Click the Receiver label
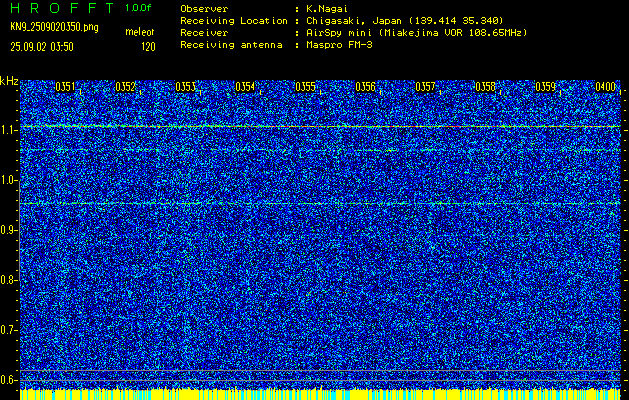Image resolution: width=629 pixels, height=400 pixels. point(204,33)
